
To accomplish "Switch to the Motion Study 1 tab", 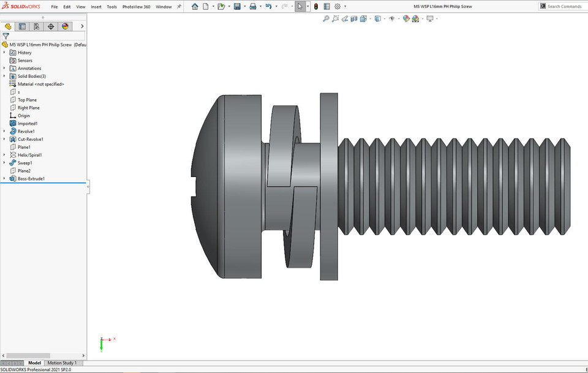I will click(62, 363).
